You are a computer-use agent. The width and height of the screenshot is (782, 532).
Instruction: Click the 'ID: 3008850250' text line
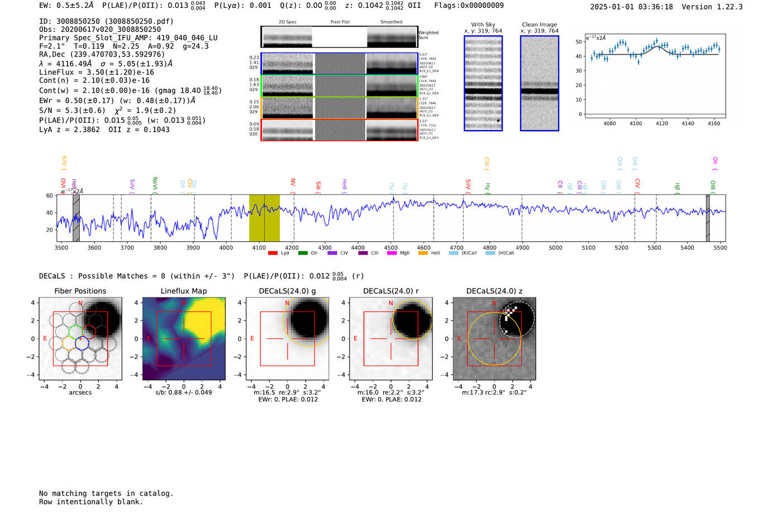click(x=106, y=21)
